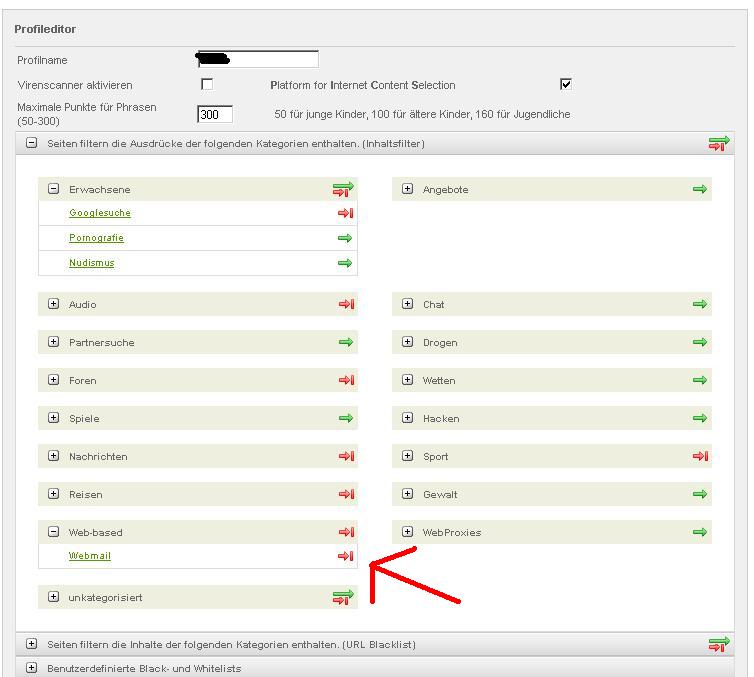Click the red block arrow in Audio row
This screenshot has width=754, height=677.
point(346,304)
